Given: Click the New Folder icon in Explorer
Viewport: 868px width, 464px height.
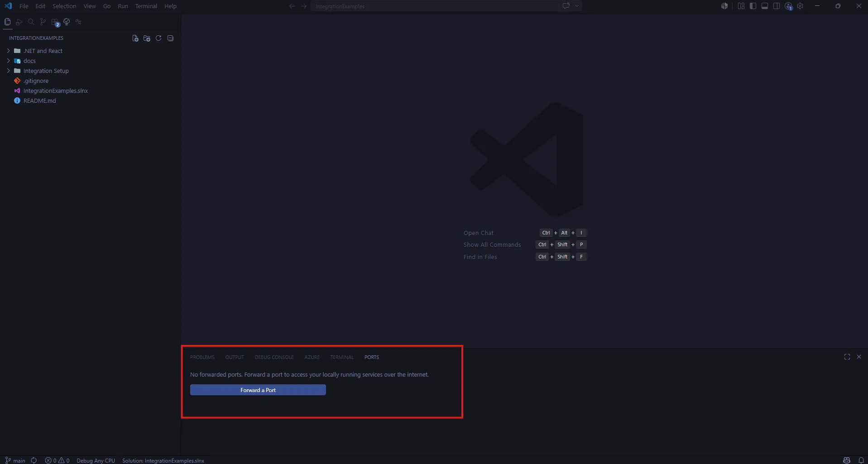Looking at the screenshot, I should (x=147, y=38).
